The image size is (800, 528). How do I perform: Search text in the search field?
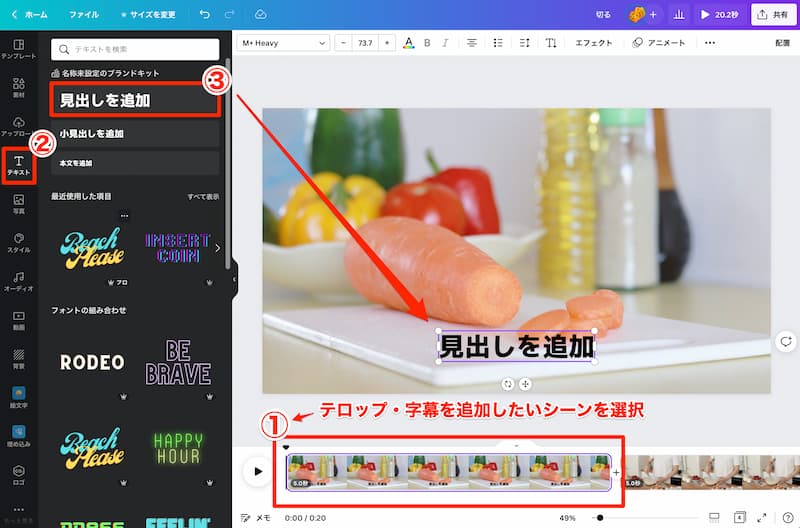pos(135,49)
